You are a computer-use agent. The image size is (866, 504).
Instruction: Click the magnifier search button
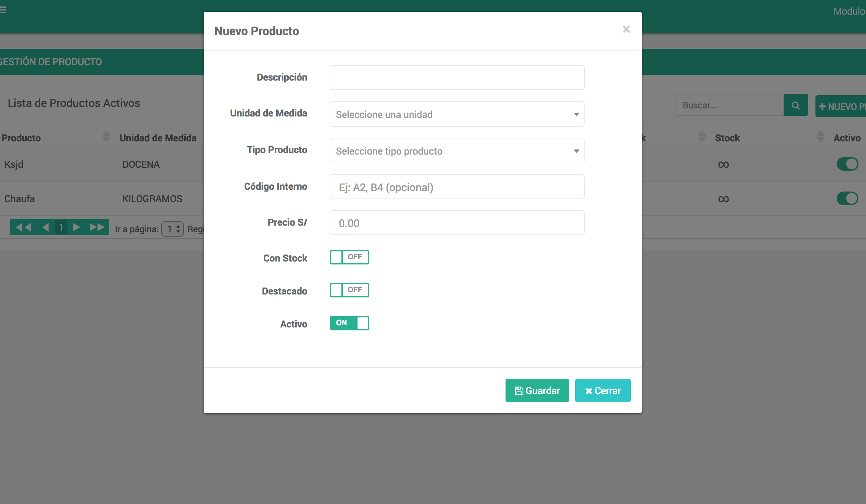tap(796, 105)
